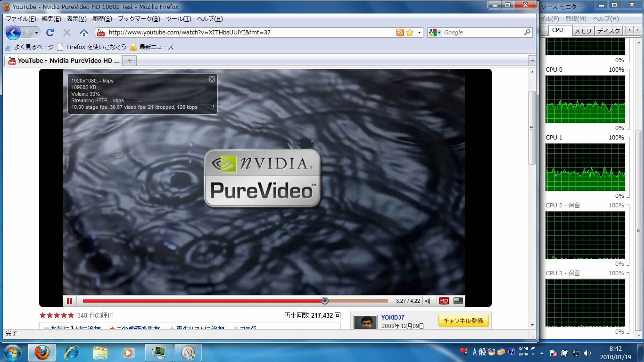Viewport: 644px width, 362px height.
Task: Click into the Google search box
Action: point(482,33)
